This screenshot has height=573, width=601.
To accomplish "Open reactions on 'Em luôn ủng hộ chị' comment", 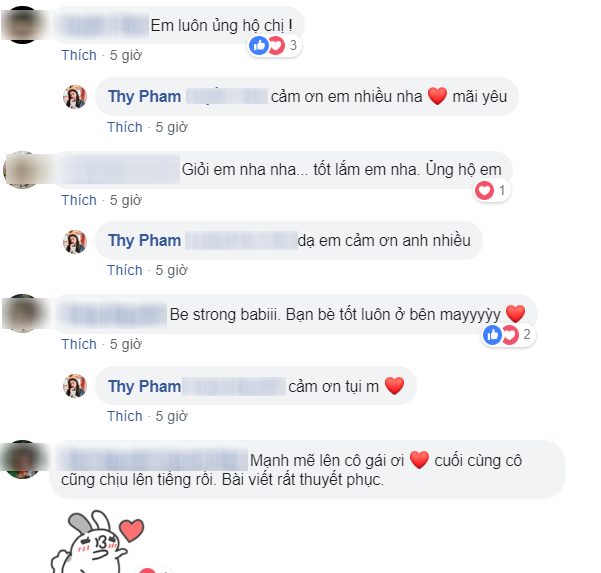I will point(274,46).
